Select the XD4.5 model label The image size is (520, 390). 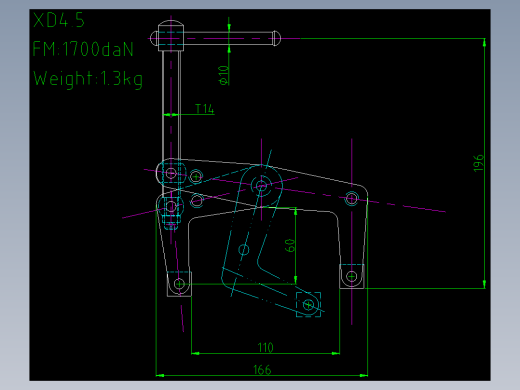[x=59, y=20]
